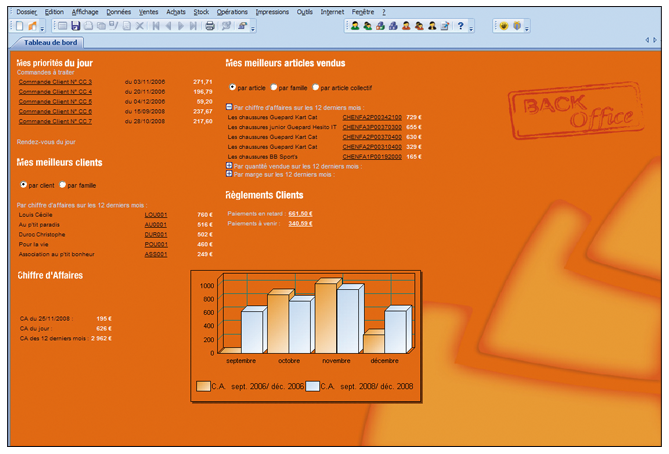Click the Save (floppy disk) toolbar icon
Viewport: 669px width, 454px height.
point(77,25)
